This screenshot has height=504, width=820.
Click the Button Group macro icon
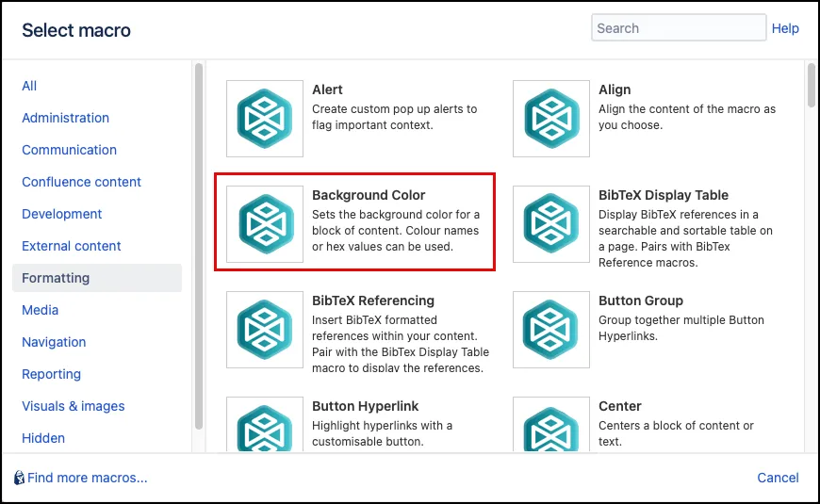551,330
